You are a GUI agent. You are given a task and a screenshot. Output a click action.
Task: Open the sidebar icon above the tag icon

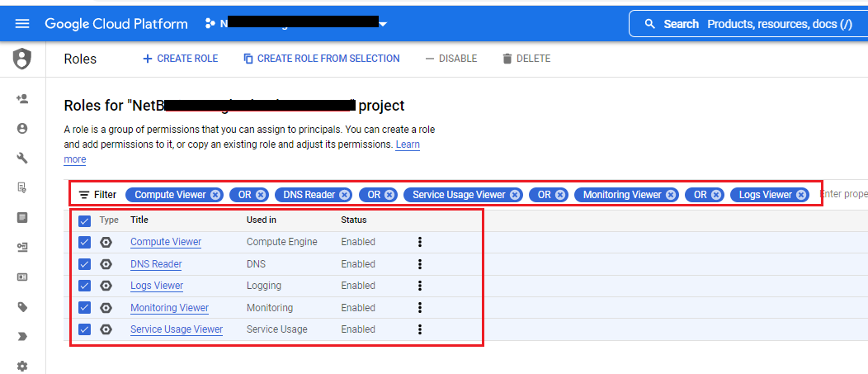click(x=22, y=277)
